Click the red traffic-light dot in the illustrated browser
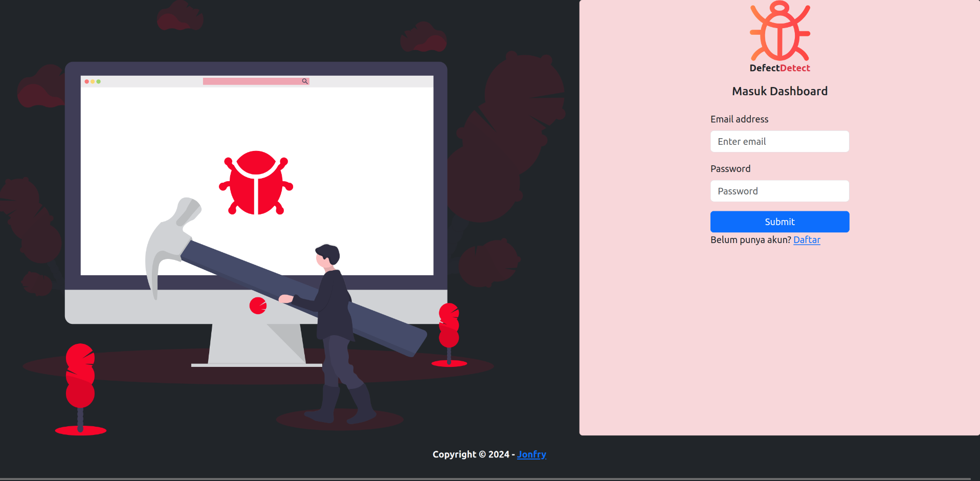This screenshot has width=980, height=481. tap(86, 81)
